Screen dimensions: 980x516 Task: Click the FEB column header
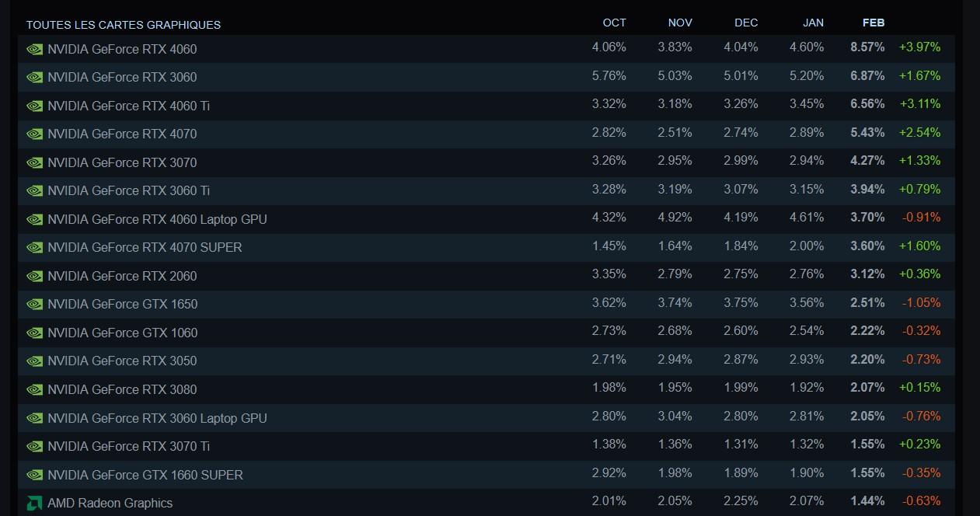pyautogui.click(x=874, y=23)
